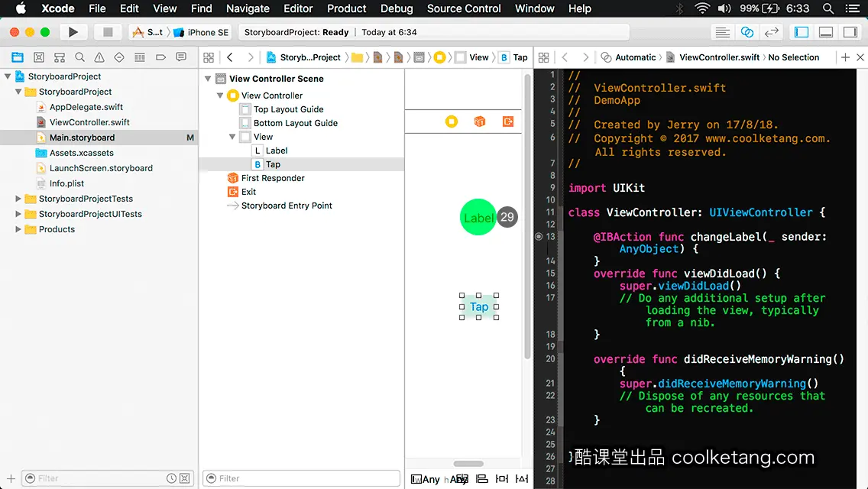Open the Debug menu
Viewport: 868px width, 489px height.
pyautogui.click(x=397, y=8)
